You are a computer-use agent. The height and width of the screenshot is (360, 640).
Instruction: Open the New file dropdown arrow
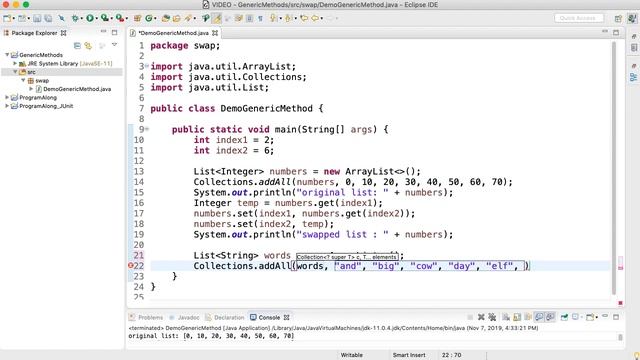pyautogui.click(x=13, y=19)
